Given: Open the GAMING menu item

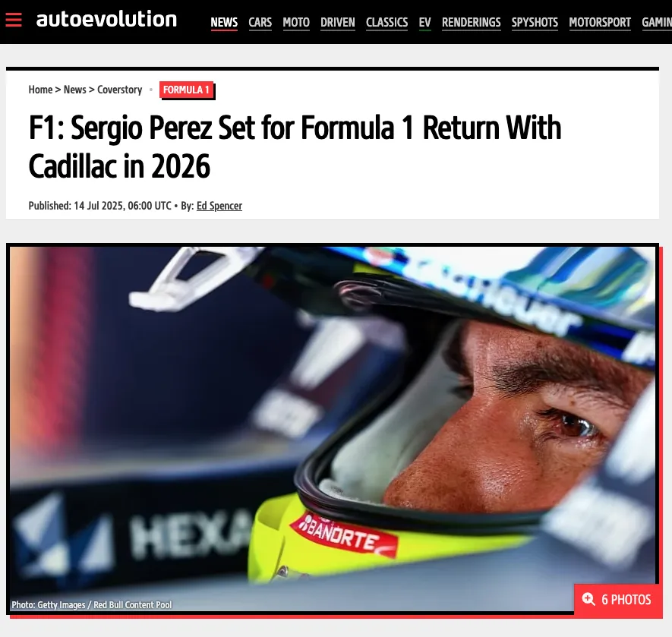Looking at the screenshot, I should pos(657,22).
